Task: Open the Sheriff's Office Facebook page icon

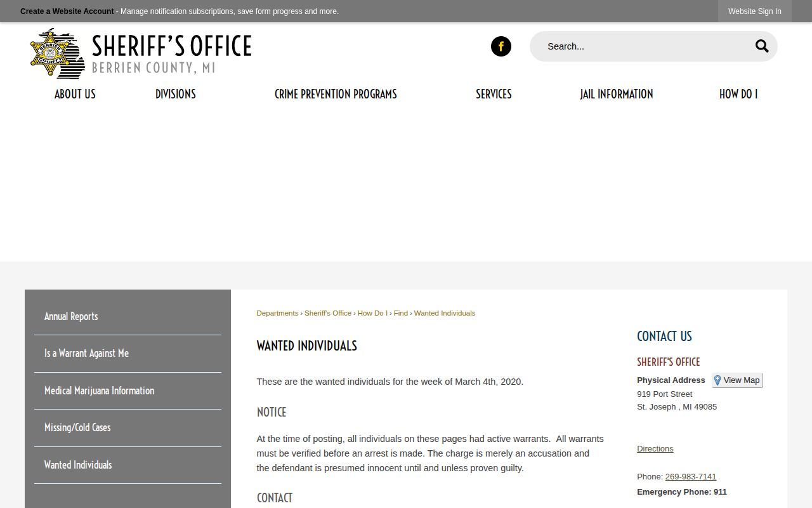Action: point(501,46)
